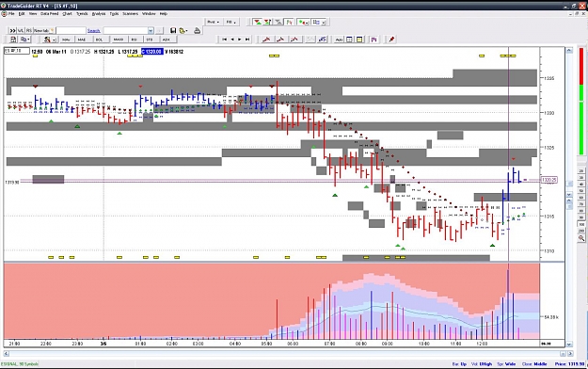
Task: Open the Window menu
Action: pos(149,13)
